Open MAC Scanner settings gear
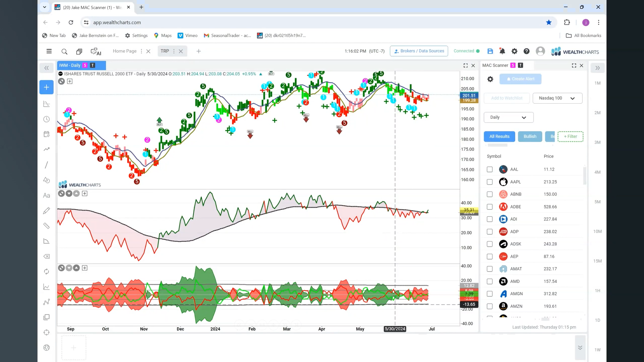Viewport: 644px width, 362px height. pos(490,79)
